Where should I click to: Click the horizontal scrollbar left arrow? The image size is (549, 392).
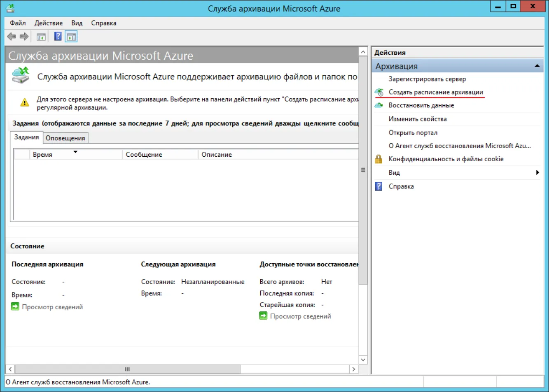click(x=10, y=369)
